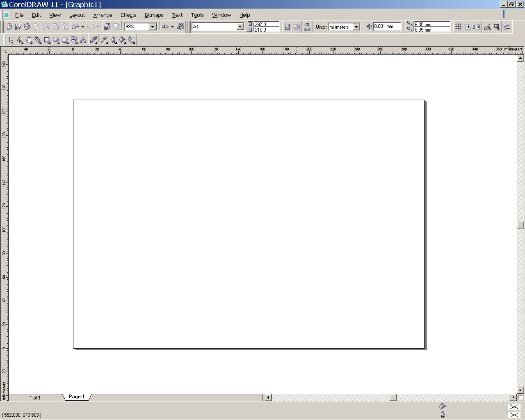525x420 pixels.
Task: Toggle Snap to Guidelines
Action: pos(467,27)
